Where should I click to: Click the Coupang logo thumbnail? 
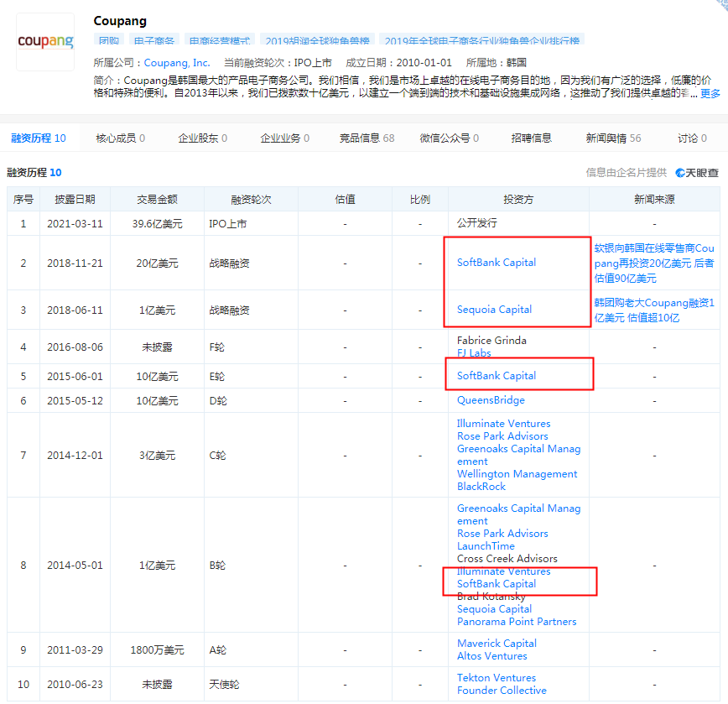click(45, 42)
